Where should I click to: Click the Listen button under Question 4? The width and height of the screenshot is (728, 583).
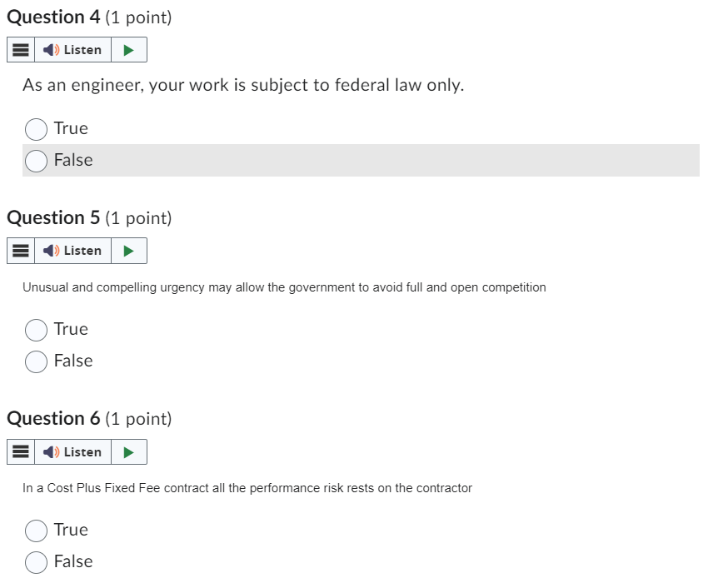point(73,49)
